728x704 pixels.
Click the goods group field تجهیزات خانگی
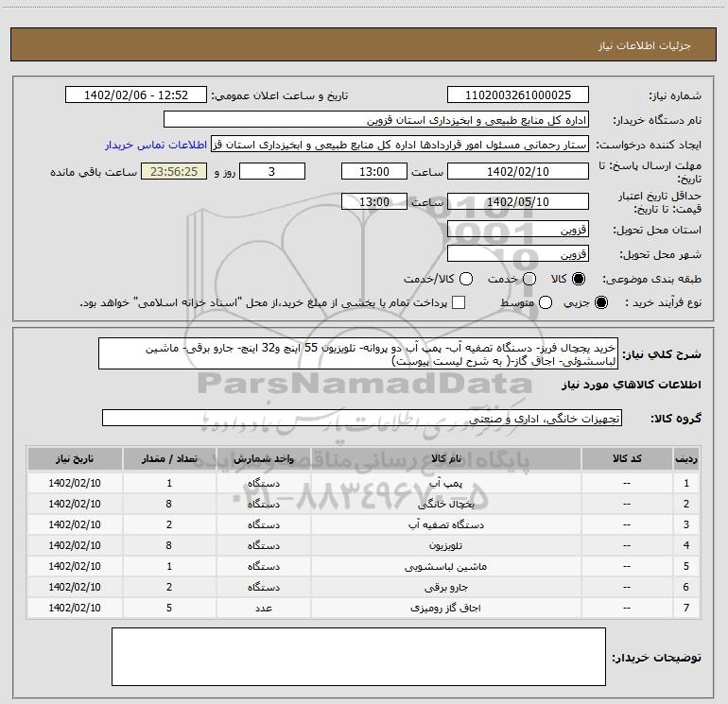(x=362, y=418)
